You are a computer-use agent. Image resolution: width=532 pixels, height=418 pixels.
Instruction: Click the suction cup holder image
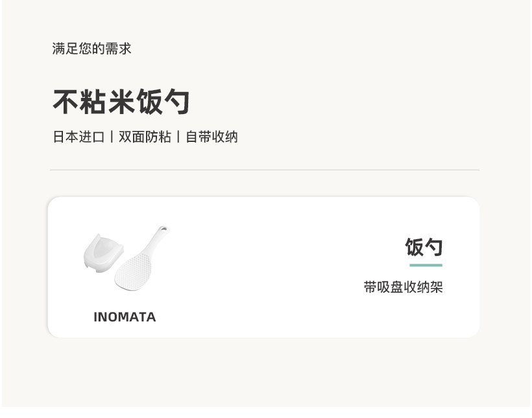click(102, 253)
